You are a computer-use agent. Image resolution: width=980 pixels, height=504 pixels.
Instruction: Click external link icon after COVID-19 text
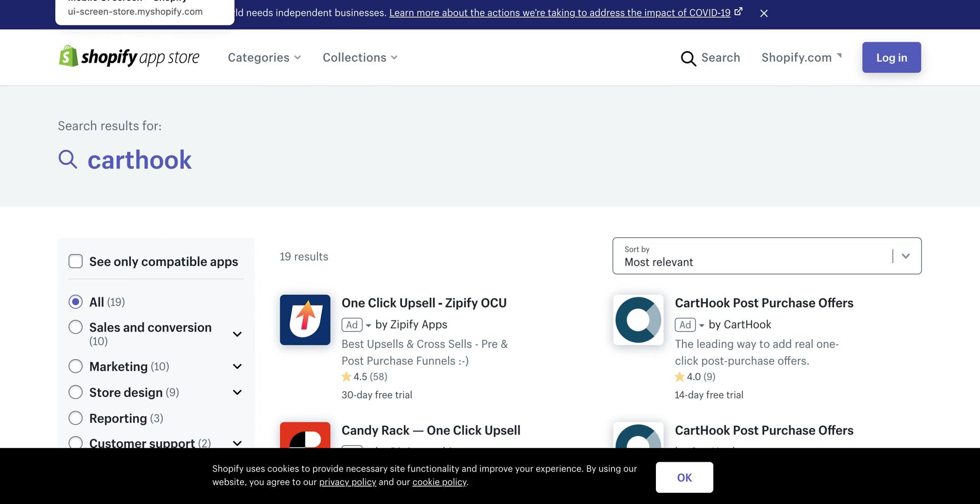739,11
